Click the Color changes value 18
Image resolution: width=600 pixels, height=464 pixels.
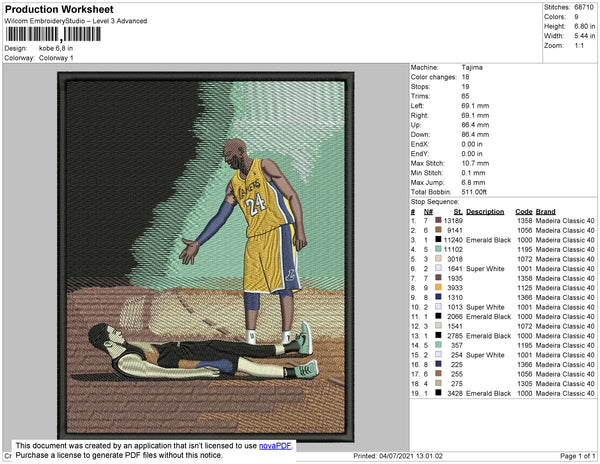click(465, 77)
